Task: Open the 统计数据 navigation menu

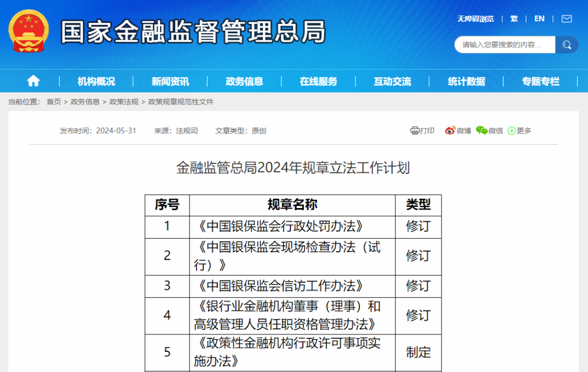Action: tap(467, 81)
